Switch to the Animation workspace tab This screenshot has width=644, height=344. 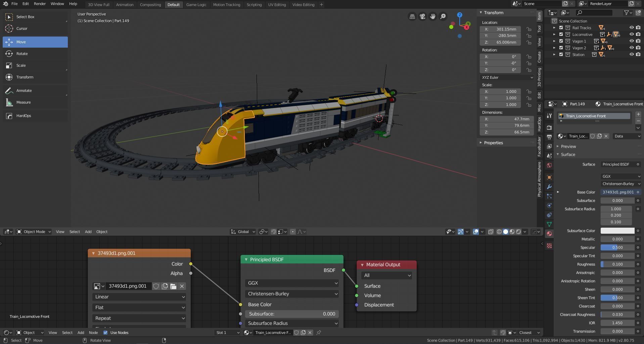[x=125, y=5]
